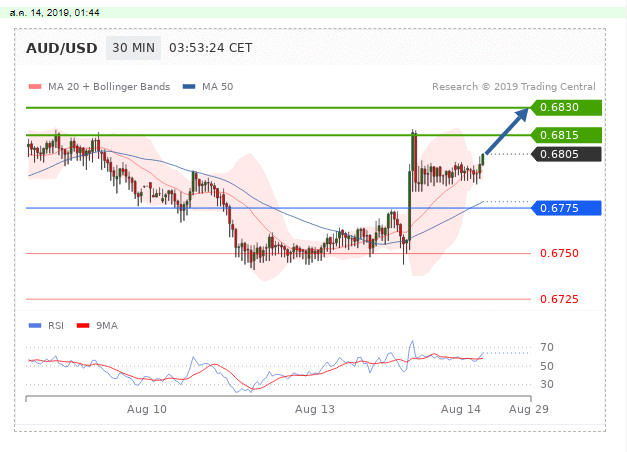This screenshot has height=452, width=627.
Task: Click the 0.6725 red support value
Action: pos(559,299)
